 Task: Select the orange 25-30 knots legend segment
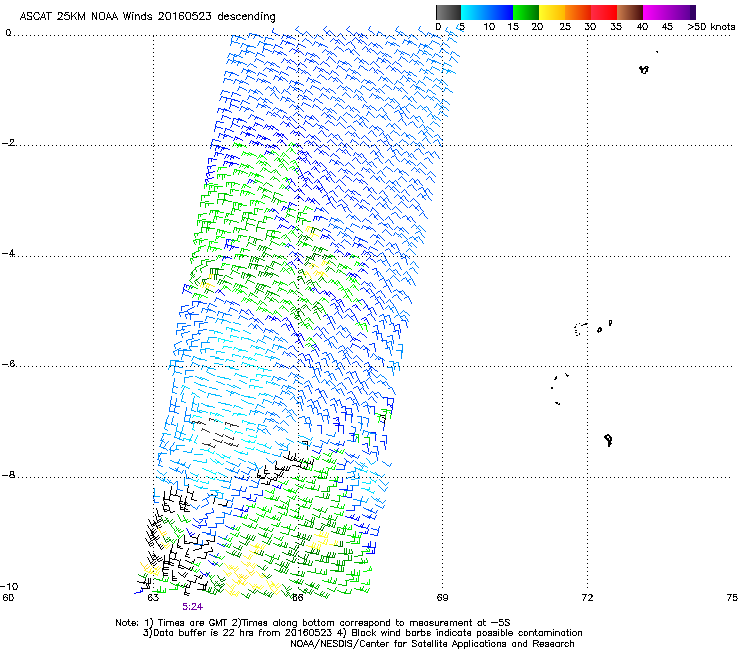click(578, 12)
